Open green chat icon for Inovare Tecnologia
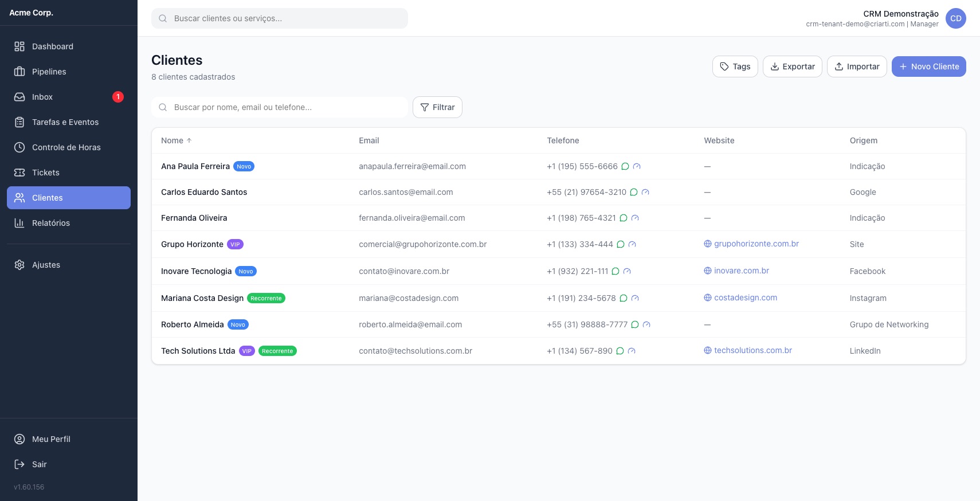This screenshot has width=980, height=501. 616,271
